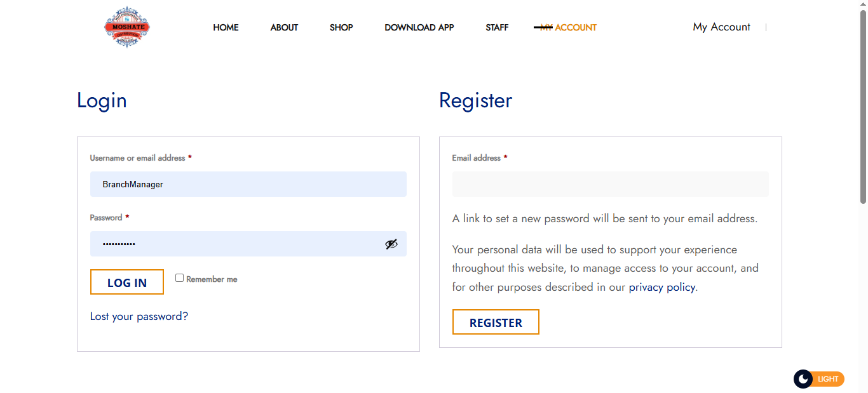Toggle the light/dark mode switch

click(x=818, y=379)
